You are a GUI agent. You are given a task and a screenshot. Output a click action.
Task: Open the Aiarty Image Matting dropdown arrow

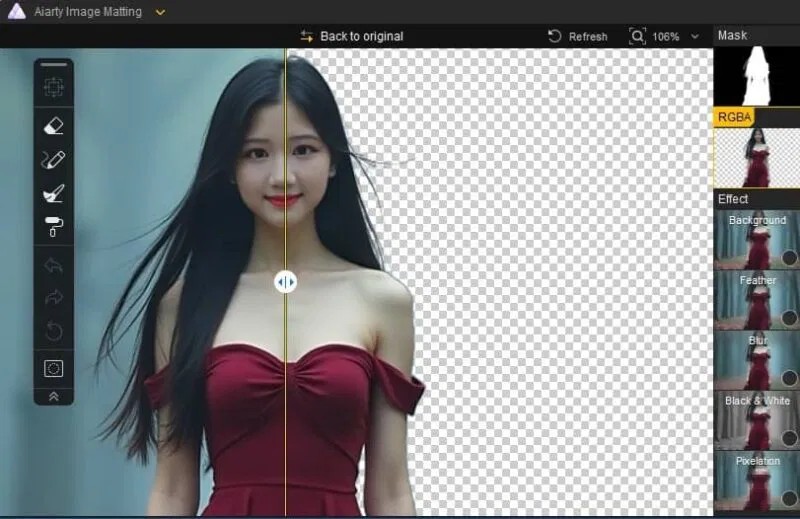160,12
